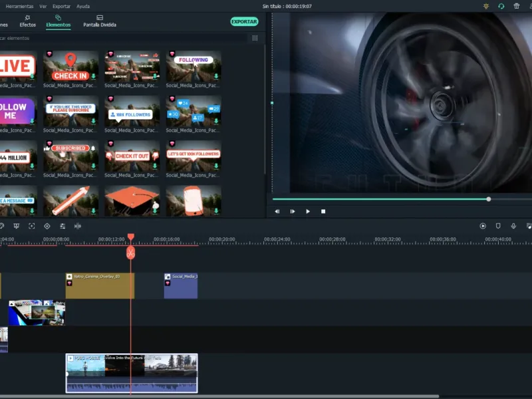The height and width of the screenshot is (399, 532).
Task: Click the preview progress slider handle
Action: pyautogui.click(x=489, y=199)
